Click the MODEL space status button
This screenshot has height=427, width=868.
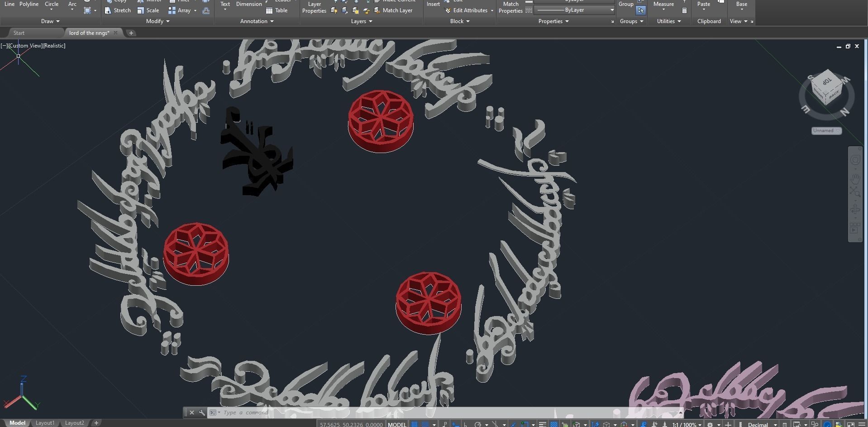pyautogui.click(x=397, y=424)
